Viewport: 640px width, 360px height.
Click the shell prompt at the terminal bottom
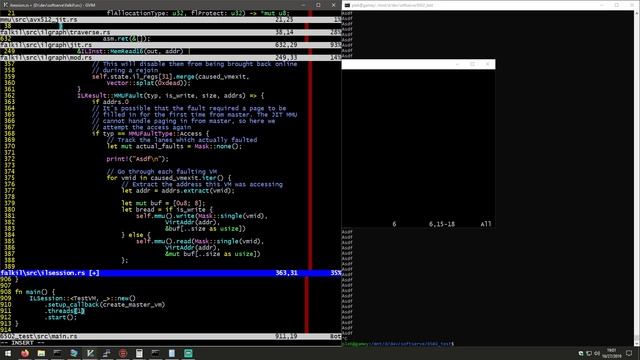398,344
